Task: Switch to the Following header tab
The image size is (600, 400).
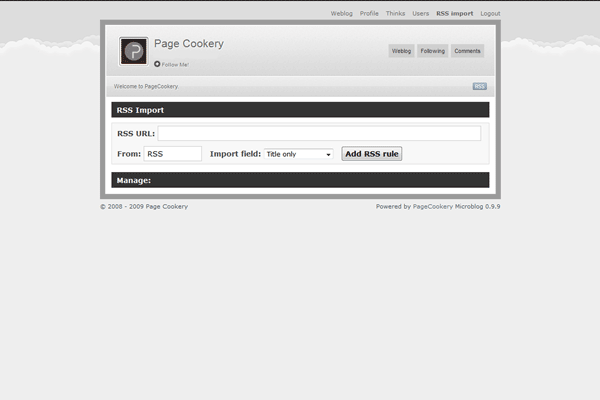Action: tap(432, 51)
